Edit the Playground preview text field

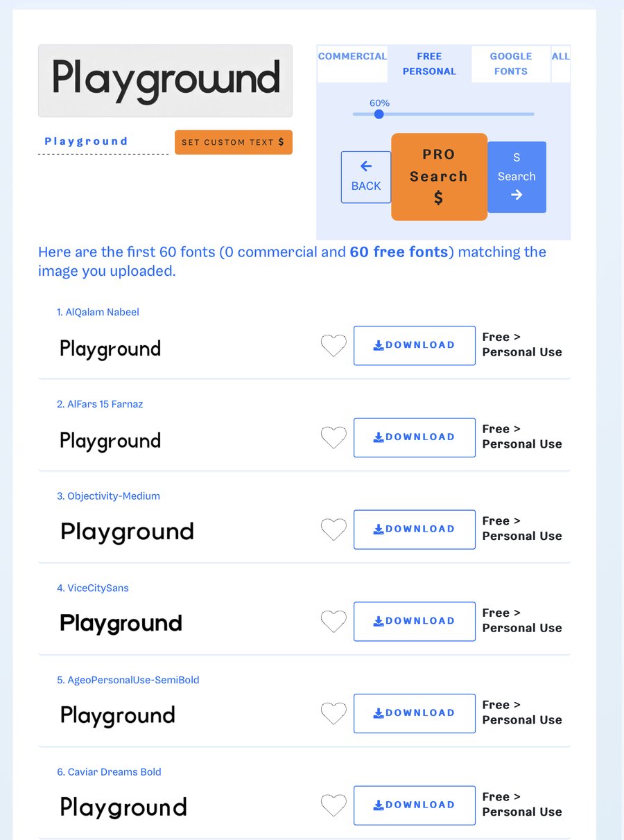(103, 141)
